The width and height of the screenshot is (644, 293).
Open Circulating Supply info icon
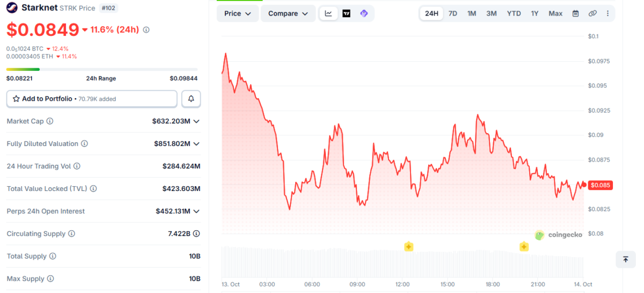click(x=71, y=234)
